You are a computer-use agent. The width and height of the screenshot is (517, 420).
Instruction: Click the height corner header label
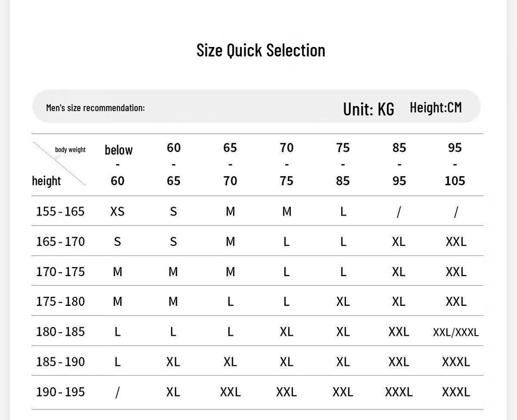46,181
